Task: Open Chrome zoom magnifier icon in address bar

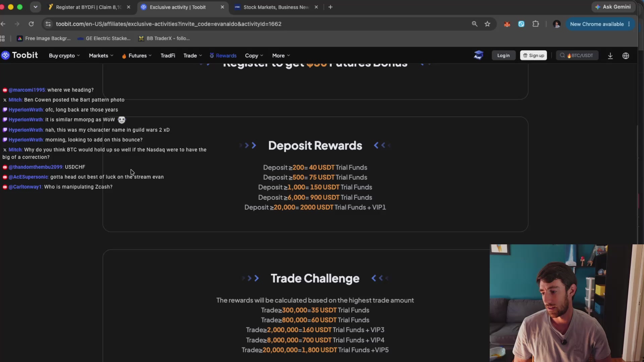Action: pyautogui.click(x=475, y=24)
